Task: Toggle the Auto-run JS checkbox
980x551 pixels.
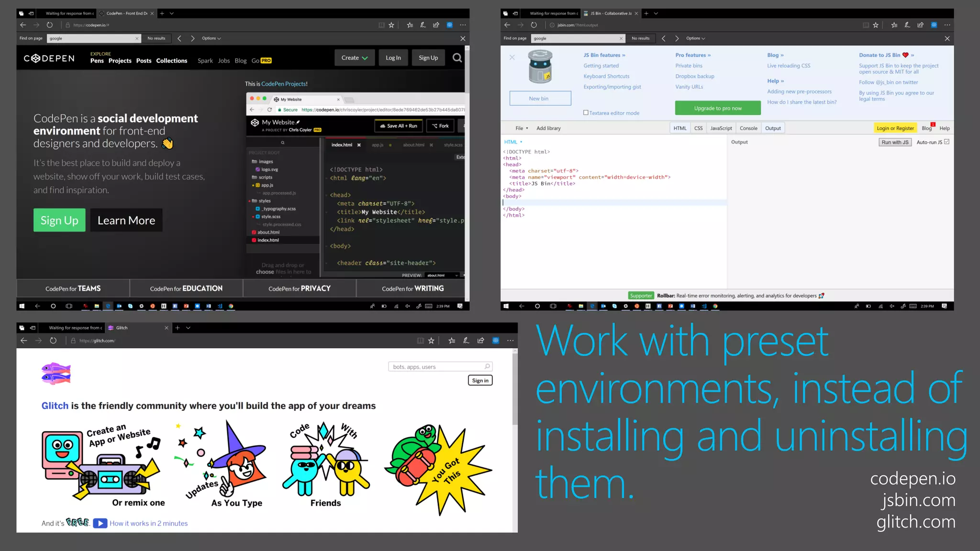Action: pos(947,142)
